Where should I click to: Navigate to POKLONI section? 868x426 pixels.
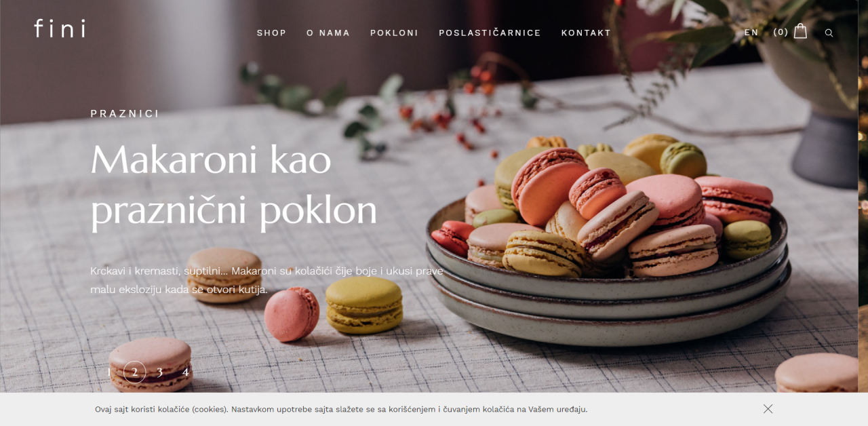(394, 33)
